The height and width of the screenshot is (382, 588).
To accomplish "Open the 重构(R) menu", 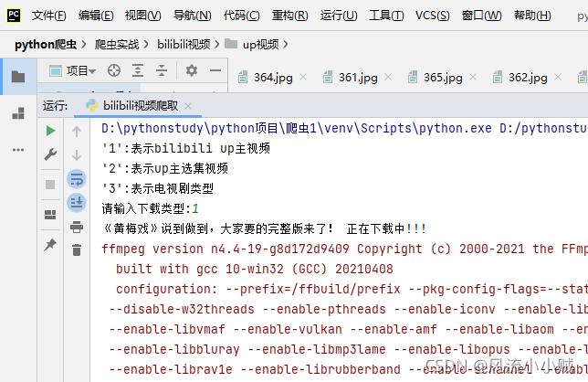I will point(289,16).
